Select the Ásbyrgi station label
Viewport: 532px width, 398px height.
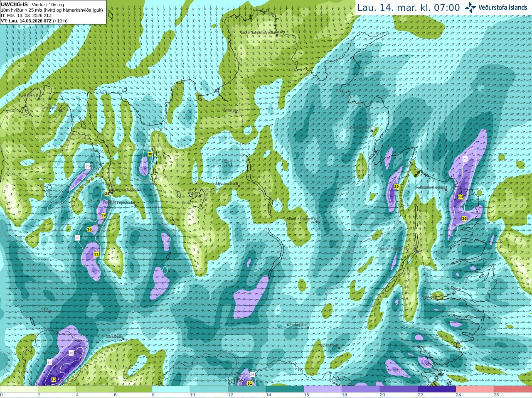click(x=229, y=110)
